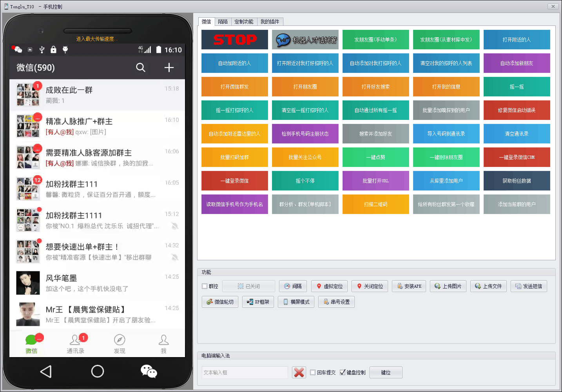Toggle the 回车提交 checkbox

[313, 372]
